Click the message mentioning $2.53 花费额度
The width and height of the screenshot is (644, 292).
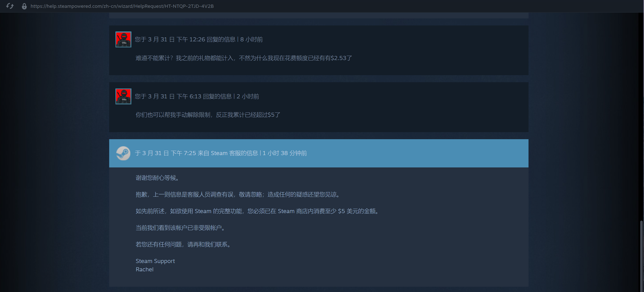[x=244, y=58]
